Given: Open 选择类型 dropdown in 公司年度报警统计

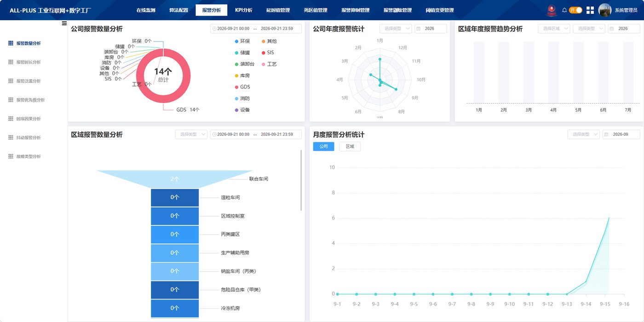Looking at the screenshot, I should pyautogui.click(x=396, y=29).
